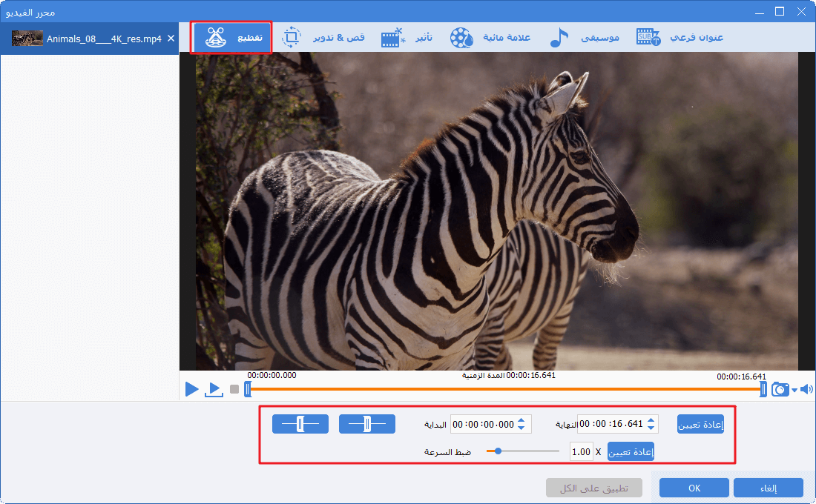The width and height of the screenshot is (816, 504).
Task: Click the speed adjustment slider knob
Action: click(x=498, y=451)
